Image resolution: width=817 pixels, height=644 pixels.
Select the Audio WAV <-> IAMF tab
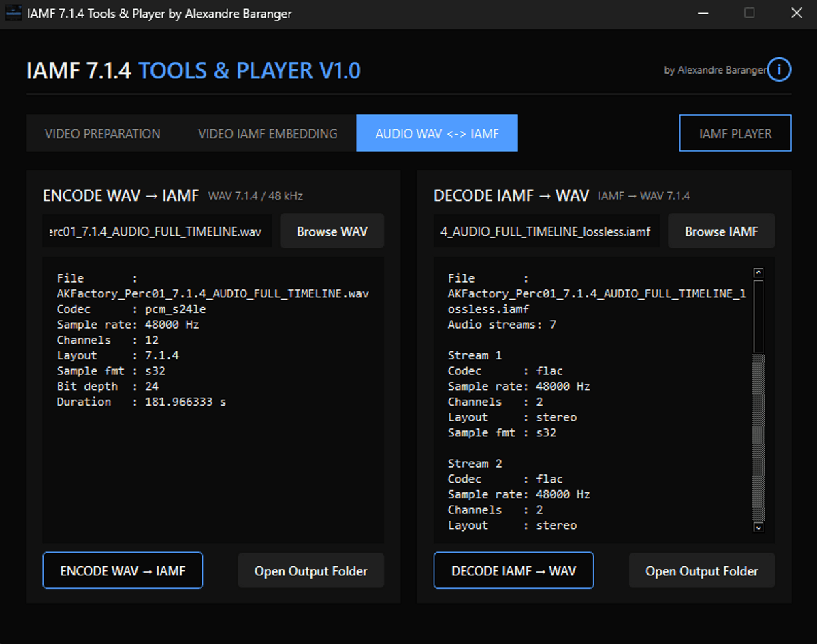point(437,133)
